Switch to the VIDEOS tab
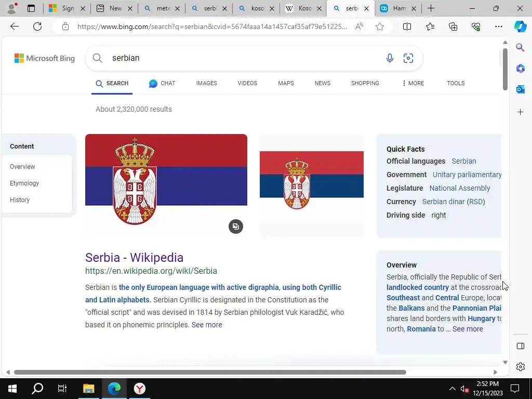The height and width of the screenshot is (399, 532). [247, 83]
